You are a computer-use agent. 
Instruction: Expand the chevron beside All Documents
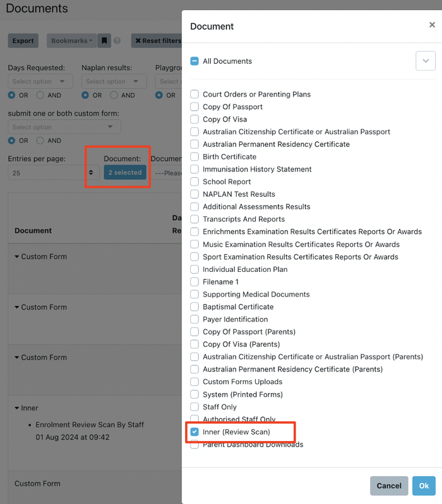(426, 61)
